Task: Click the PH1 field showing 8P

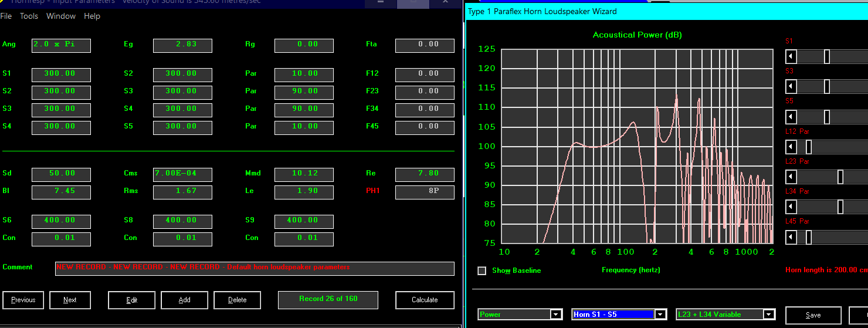Action: 425,192
